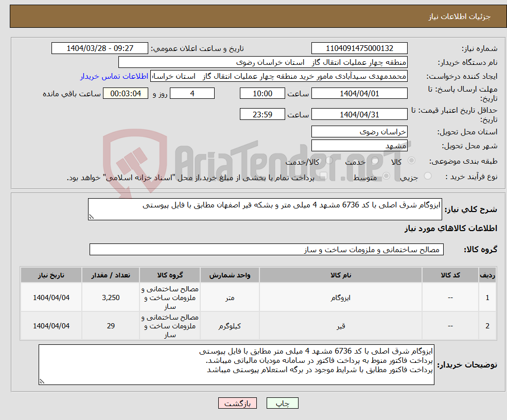
Task: Click the delivery city مشهد field
Action: pyautogui.click(x=359, y=146)
